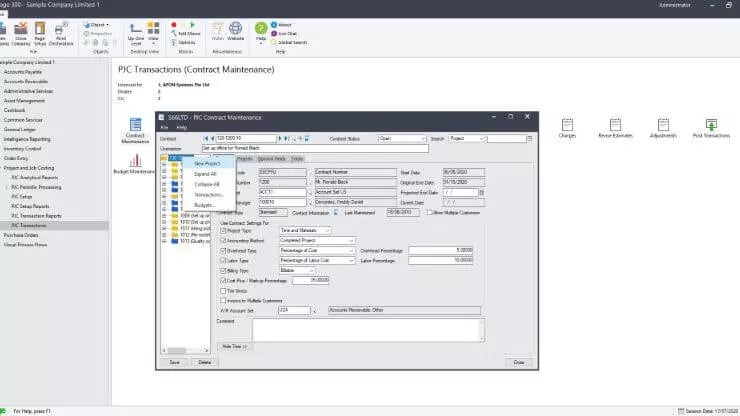Click into the Comment text box
Image resolution: width=740 pixels, height=416 pixels.
[x=368, y=330]
